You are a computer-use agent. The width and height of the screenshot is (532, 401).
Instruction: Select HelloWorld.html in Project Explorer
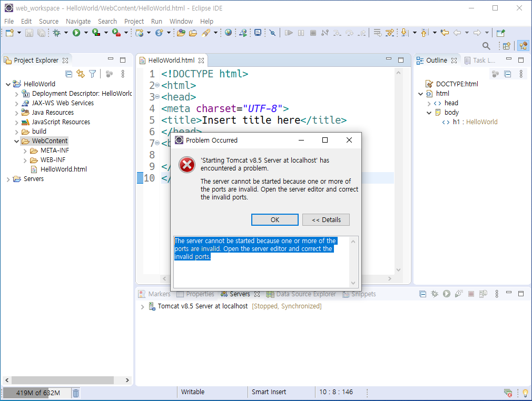point(63,169)
